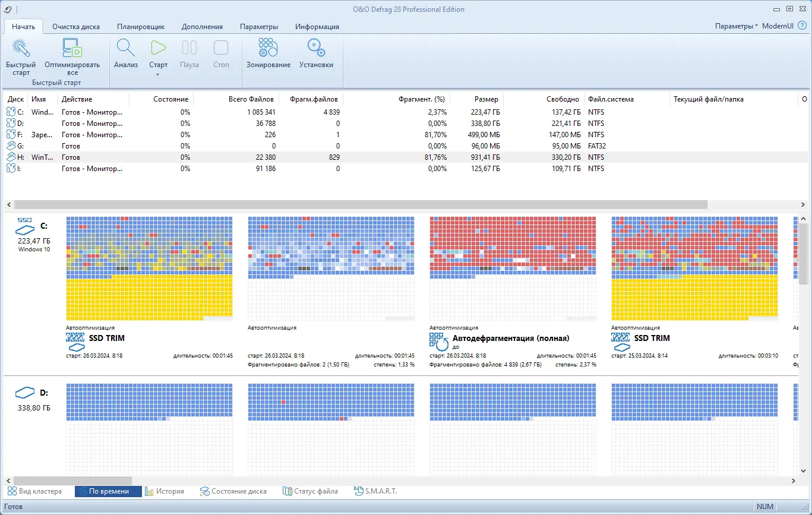Click the drive list horizontal scrollbar thumb
812x515 pixels.
(x=361, y=204)
